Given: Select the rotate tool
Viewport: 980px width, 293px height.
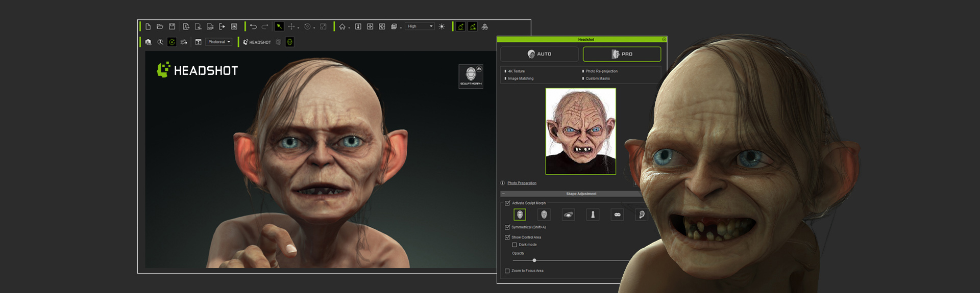Looking at the screenshot, I should pos(307,26).
